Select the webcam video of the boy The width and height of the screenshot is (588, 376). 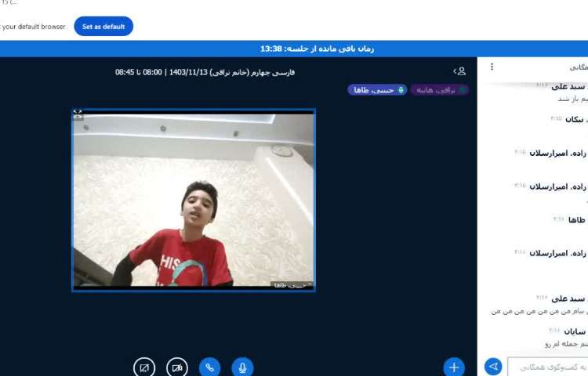[x=194, y=200]
